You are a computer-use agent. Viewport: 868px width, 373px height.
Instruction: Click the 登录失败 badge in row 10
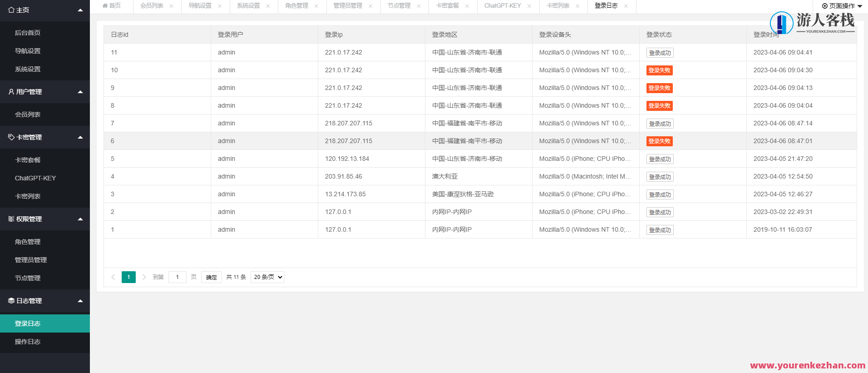[659, 70]
